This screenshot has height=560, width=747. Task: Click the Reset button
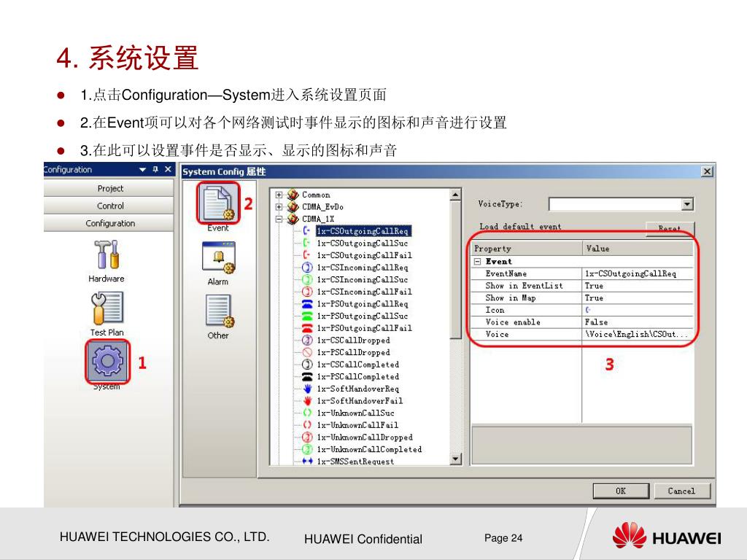click(x=670, y=228)
